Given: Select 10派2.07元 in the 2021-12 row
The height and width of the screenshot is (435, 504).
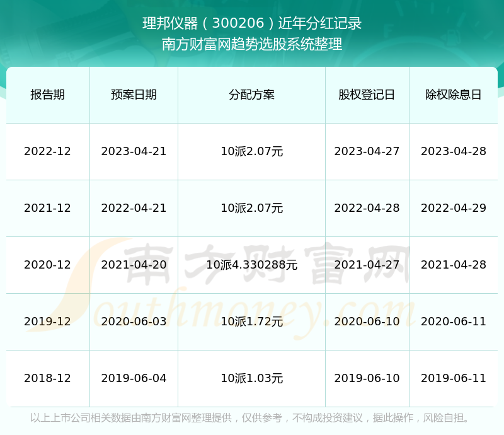Looking at the screenshot, I should tap(251, 208).
